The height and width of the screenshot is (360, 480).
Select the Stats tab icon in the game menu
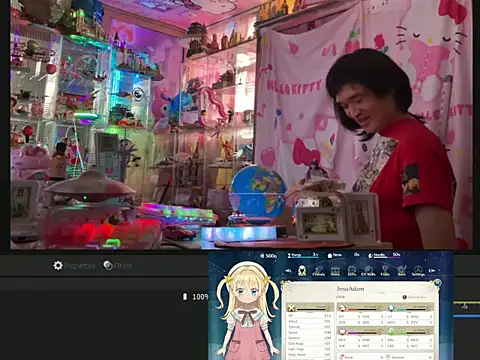pyautogui.click(x=302, y=270)
